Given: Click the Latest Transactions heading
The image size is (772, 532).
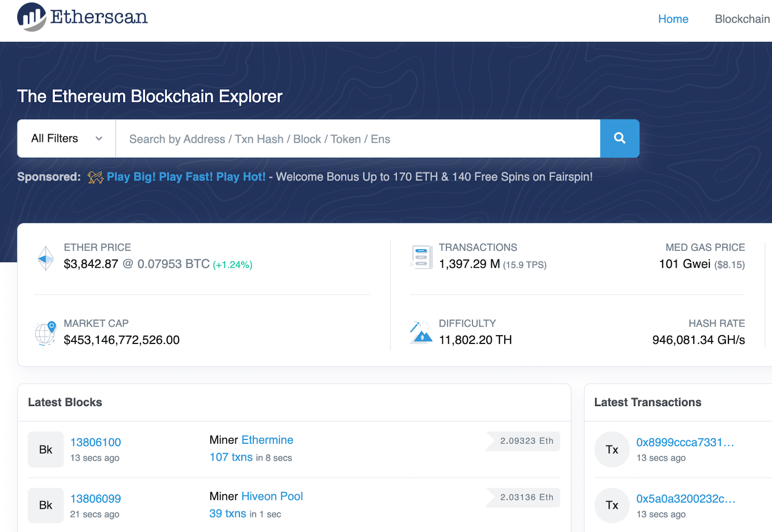Looking at the screenshot, I should [648, 402].
